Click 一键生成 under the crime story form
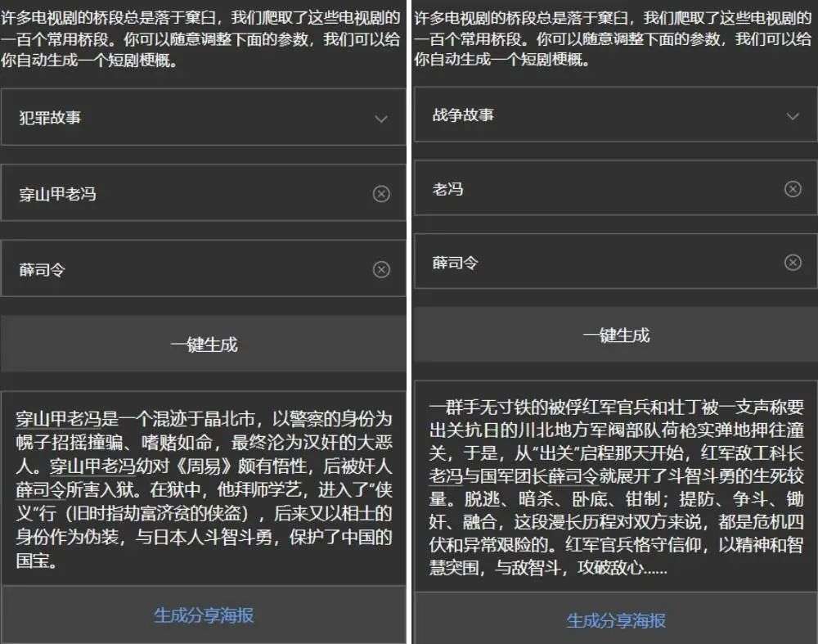This screenshot has height=644, width=818. tap(204, 344)
